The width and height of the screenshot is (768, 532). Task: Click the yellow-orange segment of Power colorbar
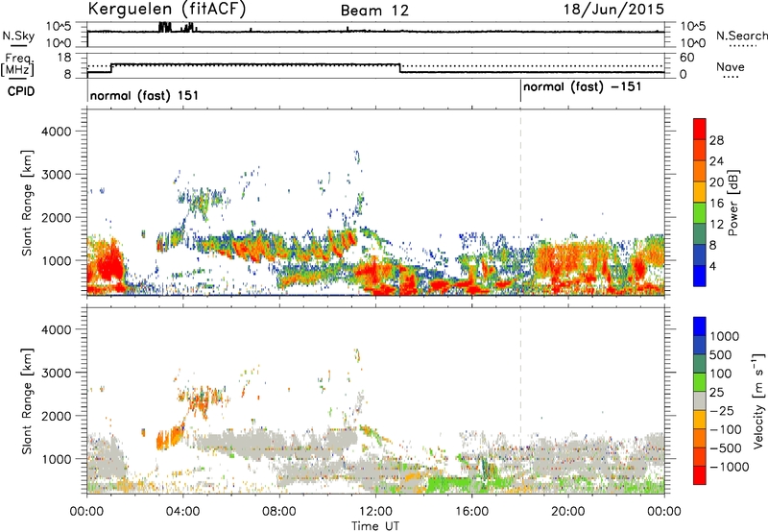[700, 192]
